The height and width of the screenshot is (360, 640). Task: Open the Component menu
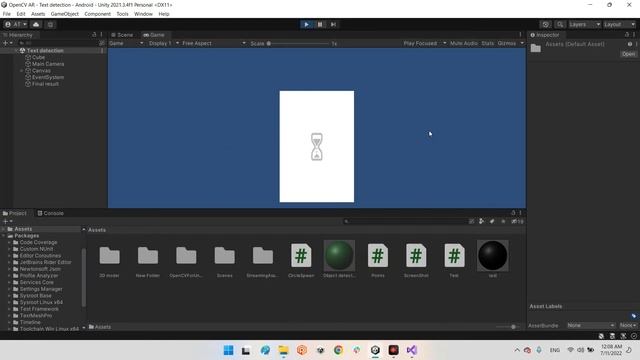point(97,14)
